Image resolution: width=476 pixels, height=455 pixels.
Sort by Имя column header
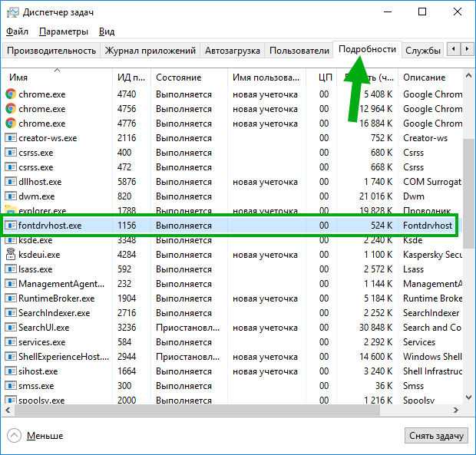tap(57, 77)
